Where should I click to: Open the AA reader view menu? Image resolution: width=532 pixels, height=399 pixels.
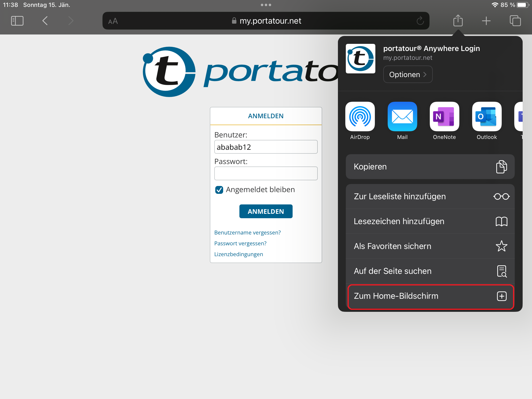[x=113, y=21]
